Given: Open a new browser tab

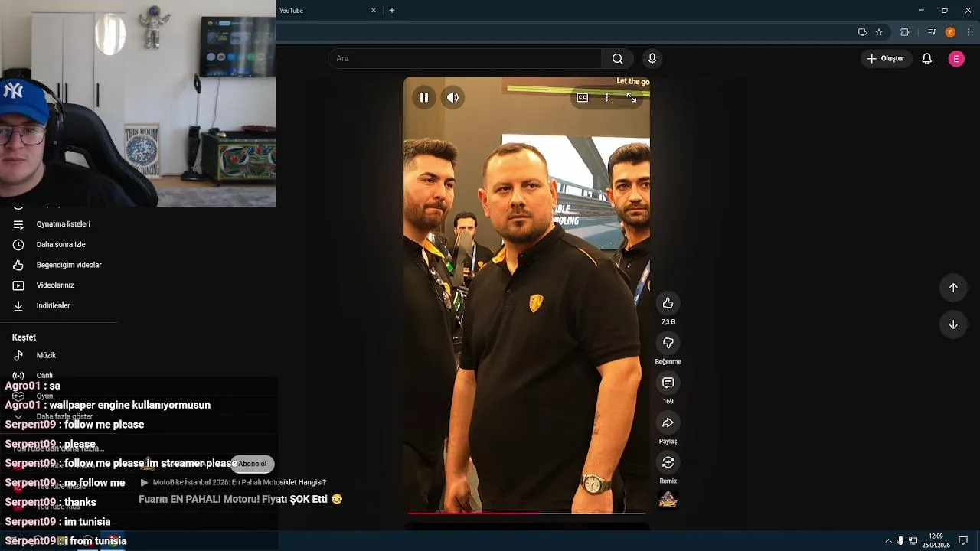Looking at the screenshot, I should pyautogui.click(x=392, y=11).
